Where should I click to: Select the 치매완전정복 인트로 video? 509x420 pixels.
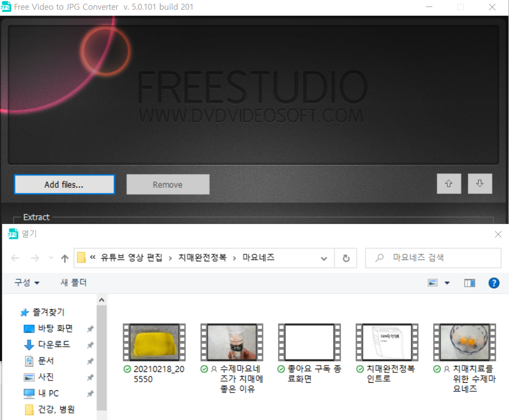coord(387,342)
